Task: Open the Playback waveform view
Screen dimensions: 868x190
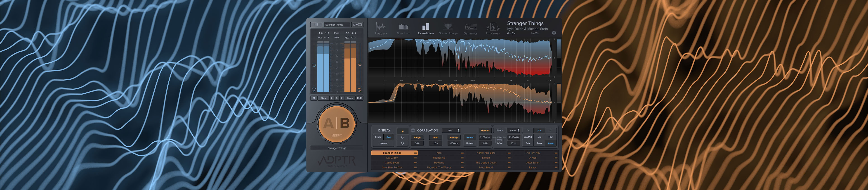Action: pos(381,28)
